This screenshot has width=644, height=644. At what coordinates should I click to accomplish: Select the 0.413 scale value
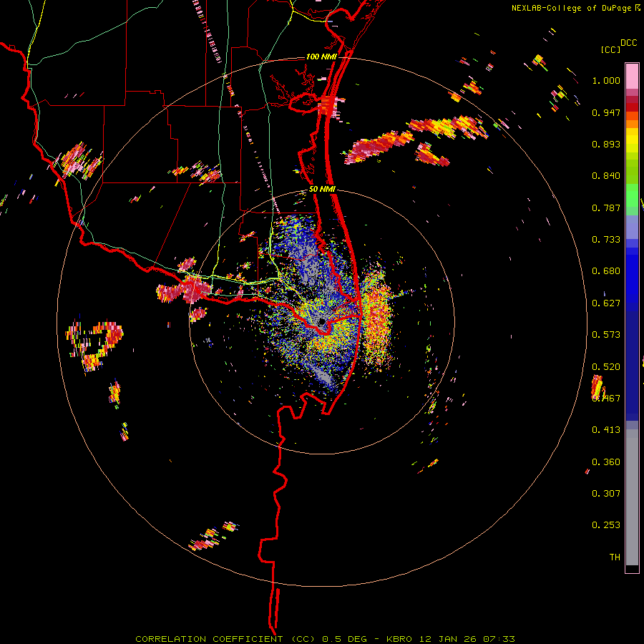(x=606, y=430)
